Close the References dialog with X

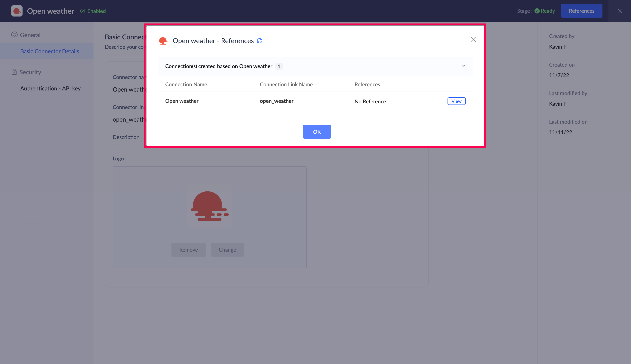[473, 40]
